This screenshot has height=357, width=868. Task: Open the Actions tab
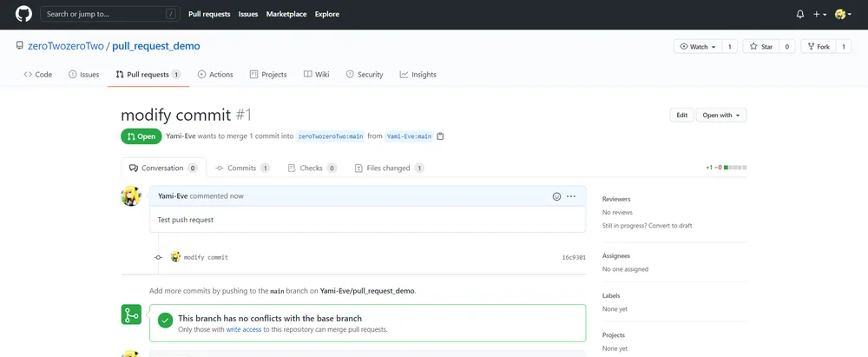tap(215, 75)
